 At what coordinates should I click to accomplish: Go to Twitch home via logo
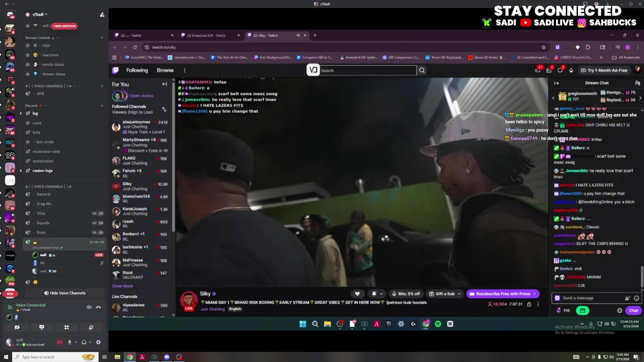[x=116, y=70]
